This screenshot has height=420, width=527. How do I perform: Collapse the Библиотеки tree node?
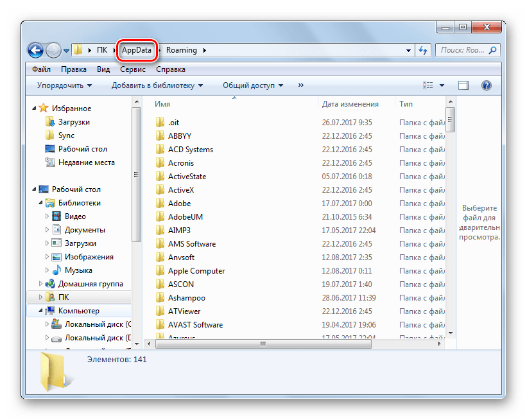[x=40, y=203]
